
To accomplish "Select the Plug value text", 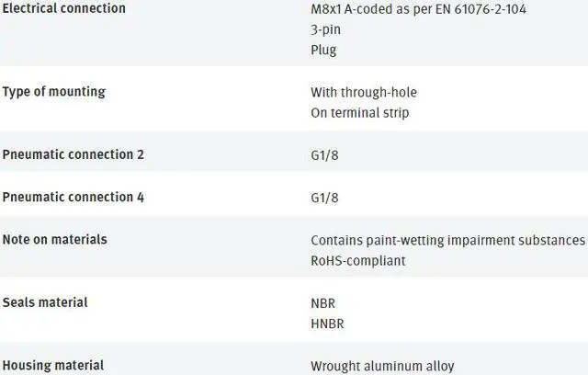I will [x=323, y=50].
